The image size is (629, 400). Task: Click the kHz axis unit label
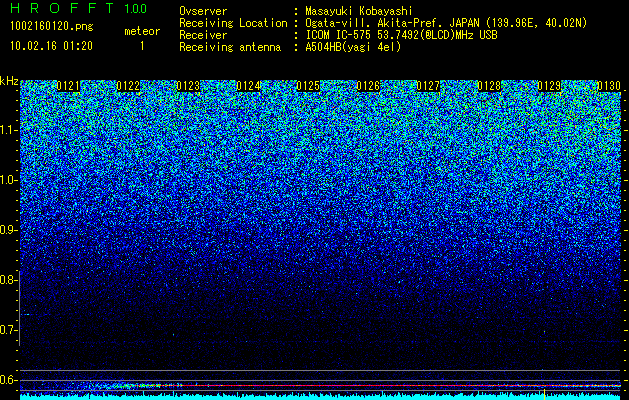click(x=9, y=81)
